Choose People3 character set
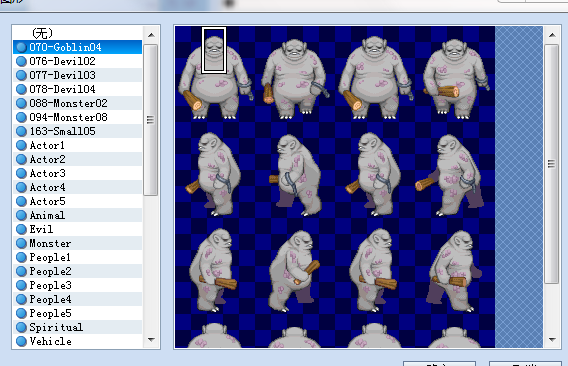This screenshot has width=568, height=366. [78, 285]
